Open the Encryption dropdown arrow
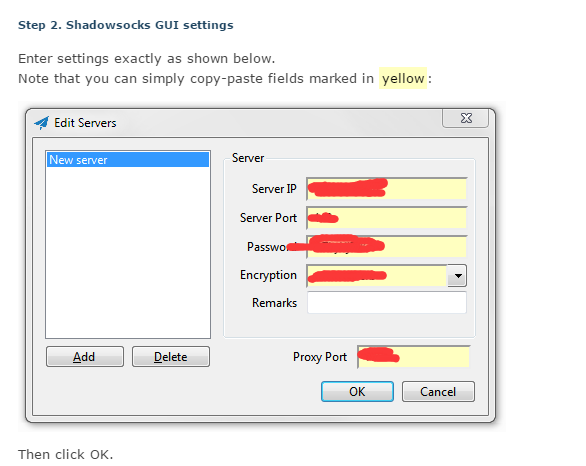The image size is (586, 466). pyautogui.click(x=457, y=276)
